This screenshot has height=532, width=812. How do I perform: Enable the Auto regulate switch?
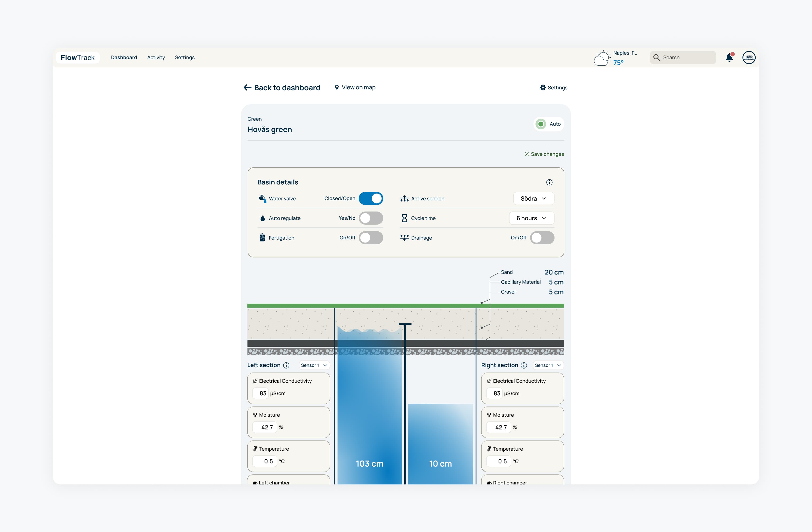pyautogui.click(x=371, y=218)
